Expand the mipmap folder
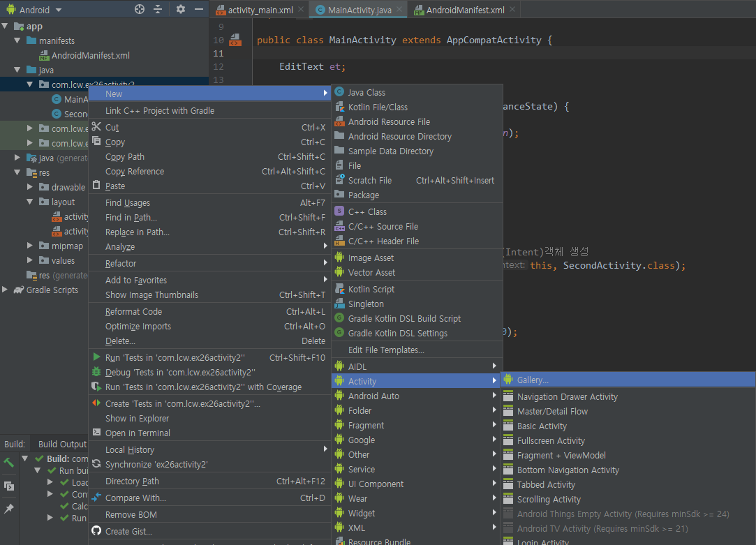Image resolution: width=756 pixels, height=545 pixels. coord(30,246)
